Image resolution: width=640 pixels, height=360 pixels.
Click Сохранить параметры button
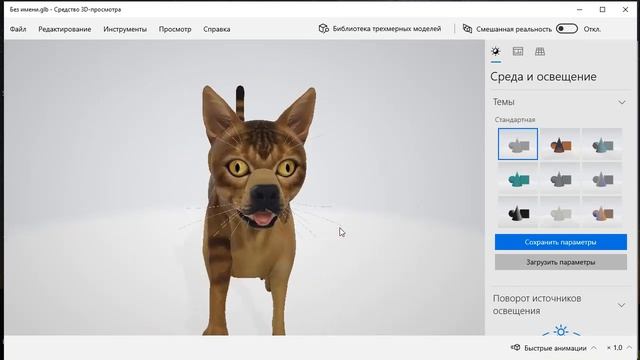[x=561, y=242]
